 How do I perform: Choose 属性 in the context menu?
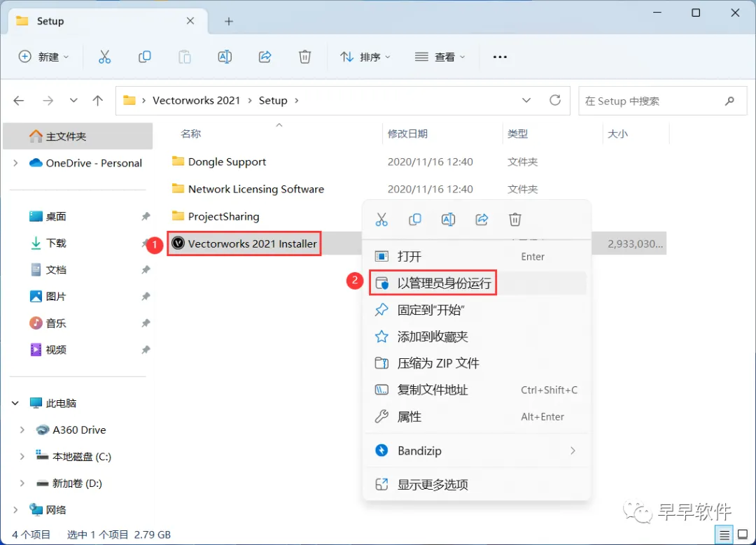[477, 416]
